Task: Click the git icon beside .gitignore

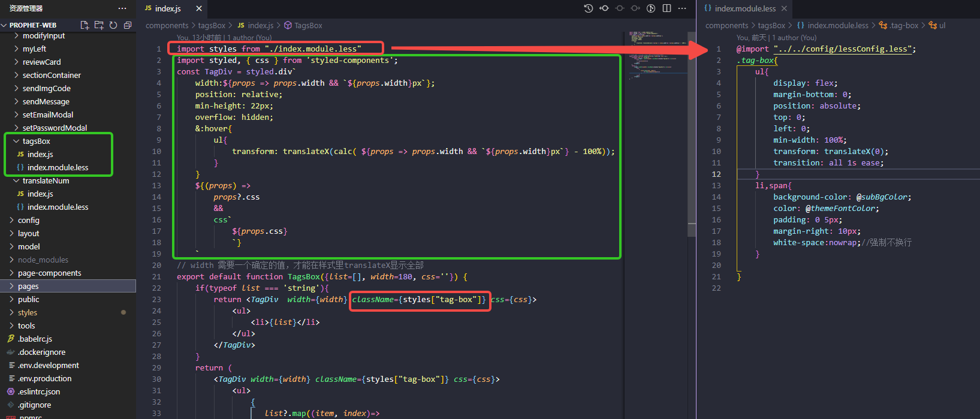Action: point(11,405)
